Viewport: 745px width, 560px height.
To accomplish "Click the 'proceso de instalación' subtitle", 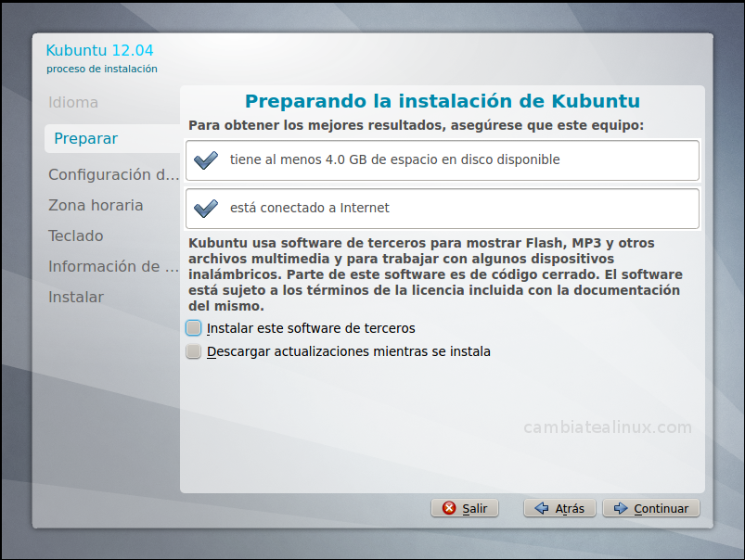I will [102, 69].
